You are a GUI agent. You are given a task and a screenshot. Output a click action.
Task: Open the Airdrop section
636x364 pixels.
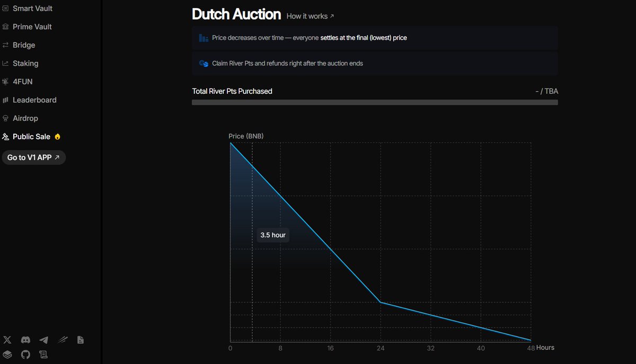pos(25,118)
